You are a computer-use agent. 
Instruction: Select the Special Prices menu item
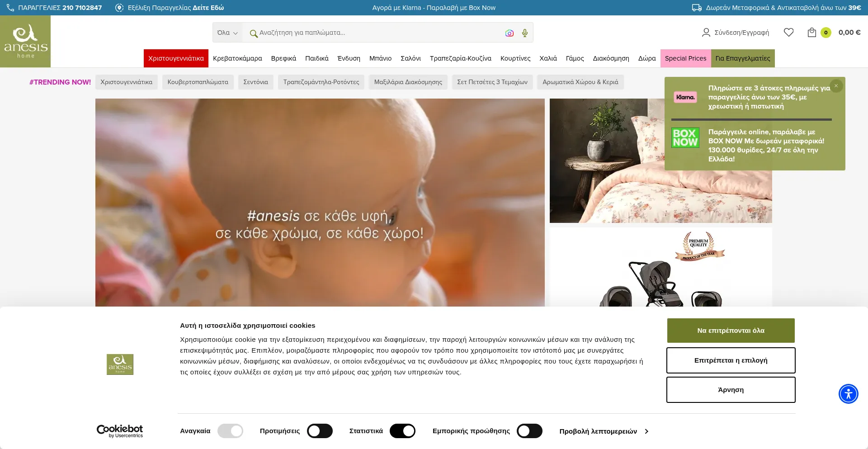click(685, 58)
